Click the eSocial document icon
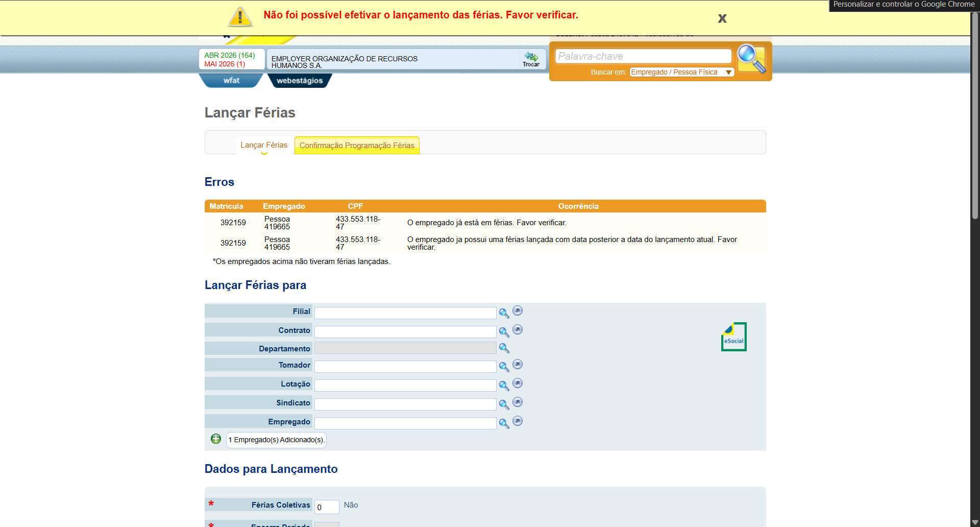This screenshot has width=980, height=527. [x=733, y=337]
